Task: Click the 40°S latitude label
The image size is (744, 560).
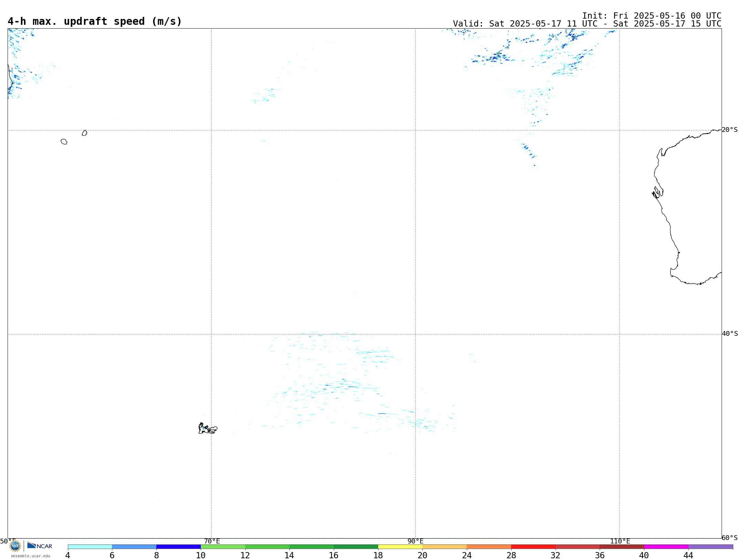Action: 730,334
